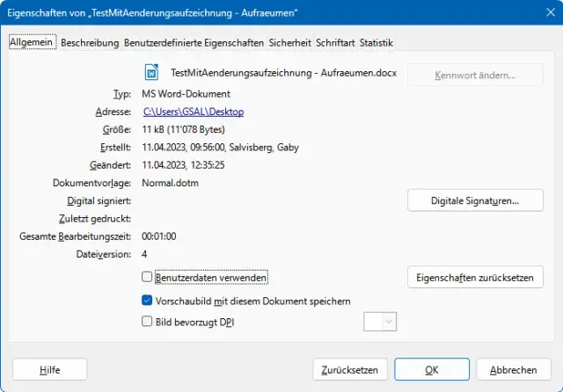Click the Word document file icon

(x=152, y=74)
